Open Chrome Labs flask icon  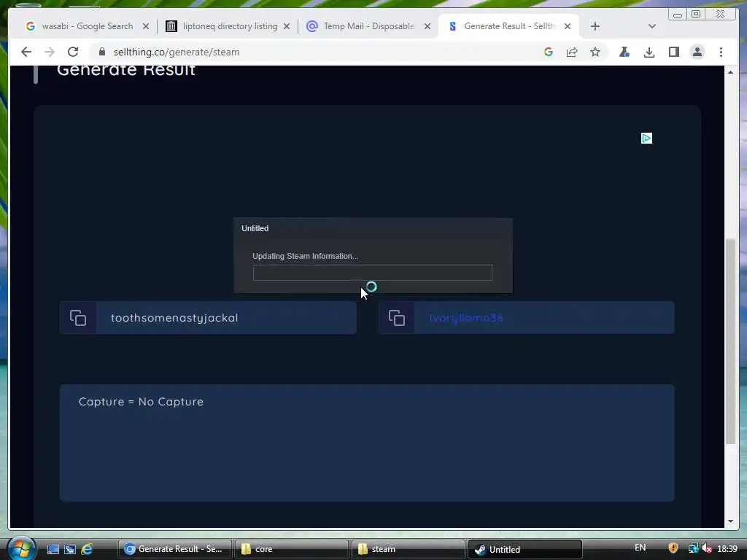click(x=624, y=52)
